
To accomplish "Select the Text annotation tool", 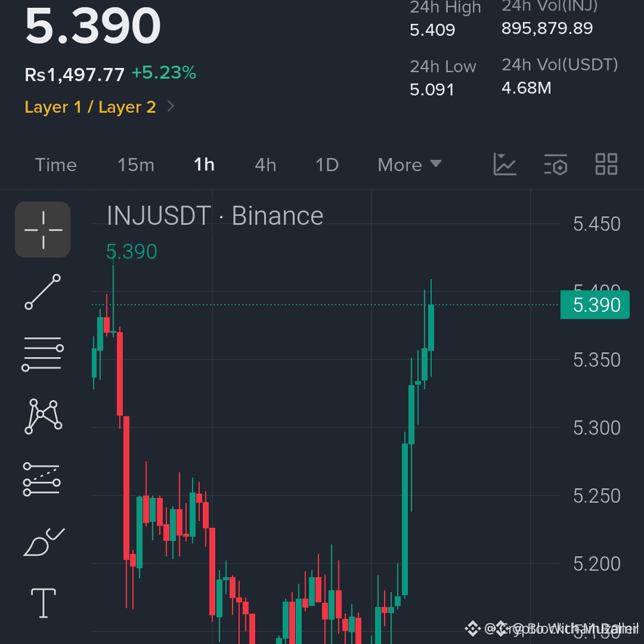I will point(44,603).
